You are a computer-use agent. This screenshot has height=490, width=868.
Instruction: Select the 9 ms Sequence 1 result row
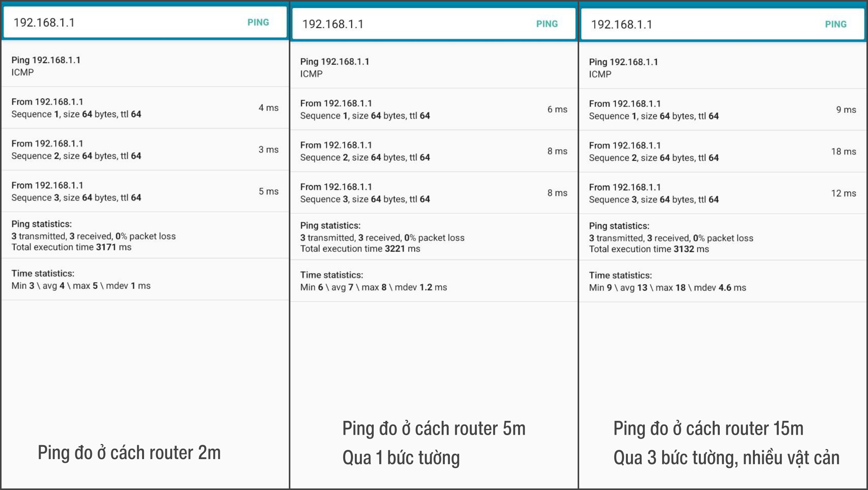coord(723,110)
